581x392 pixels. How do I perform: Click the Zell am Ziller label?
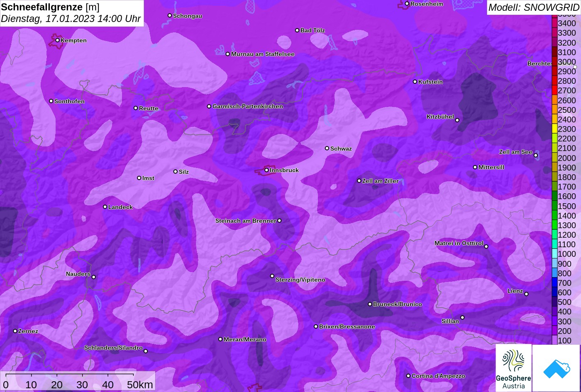click(x=381, y=181)
